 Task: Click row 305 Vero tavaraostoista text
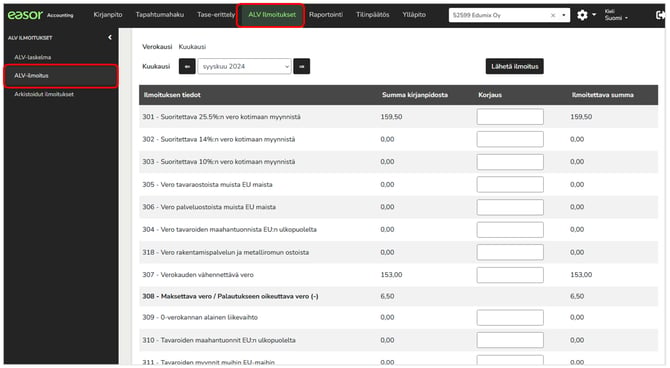pos(207,185)
